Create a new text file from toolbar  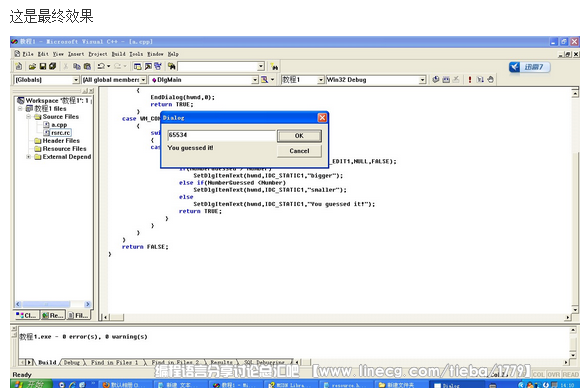[x=19, y=66]
